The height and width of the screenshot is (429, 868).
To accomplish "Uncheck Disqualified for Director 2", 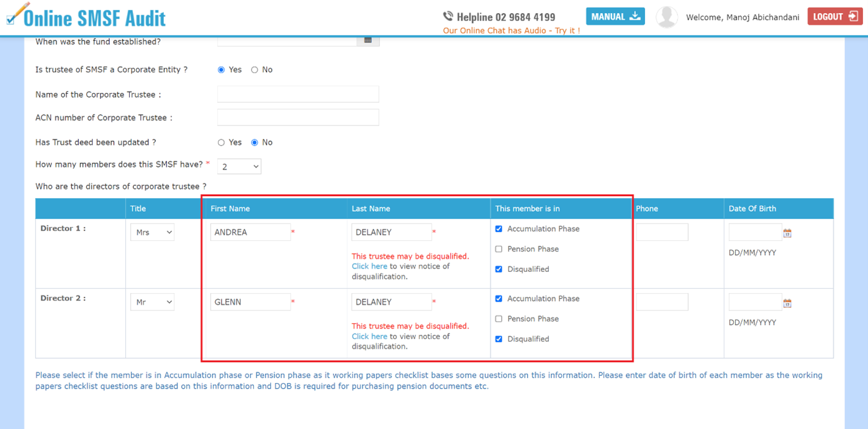I will (x=499, y=339).
